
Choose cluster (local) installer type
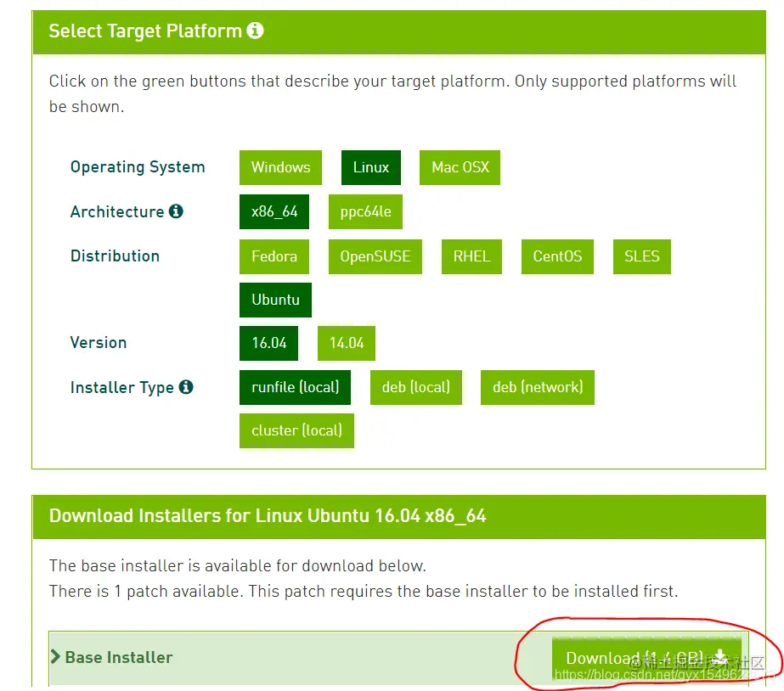[x=296, y=430]
